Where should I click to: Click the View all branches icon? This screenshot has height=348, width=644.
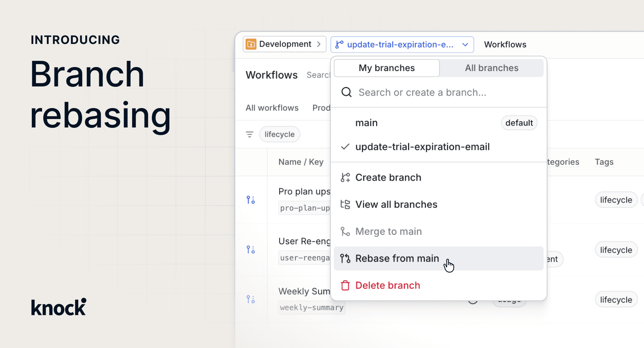345,204
